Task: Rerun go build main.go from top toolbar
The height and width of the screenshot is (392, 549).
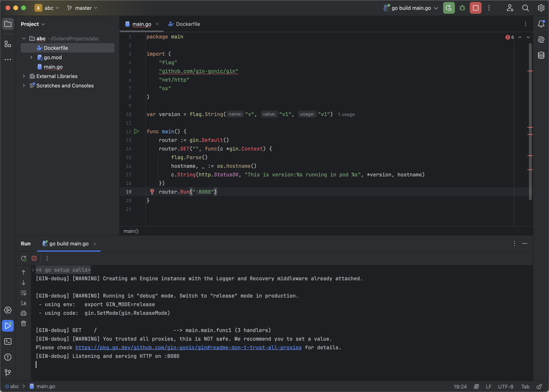Action: point(449,8)
